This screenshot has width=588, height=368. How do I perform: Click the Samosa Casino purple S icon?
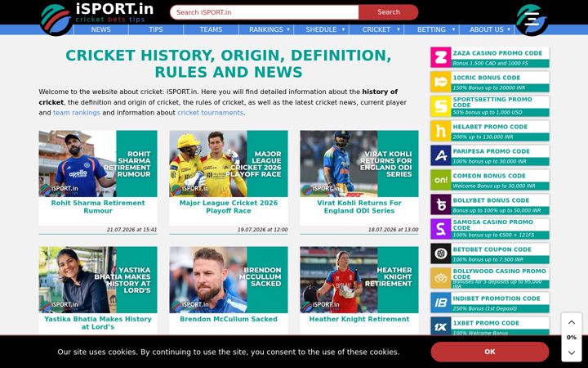pyautogui.click(x=441, y=229)
